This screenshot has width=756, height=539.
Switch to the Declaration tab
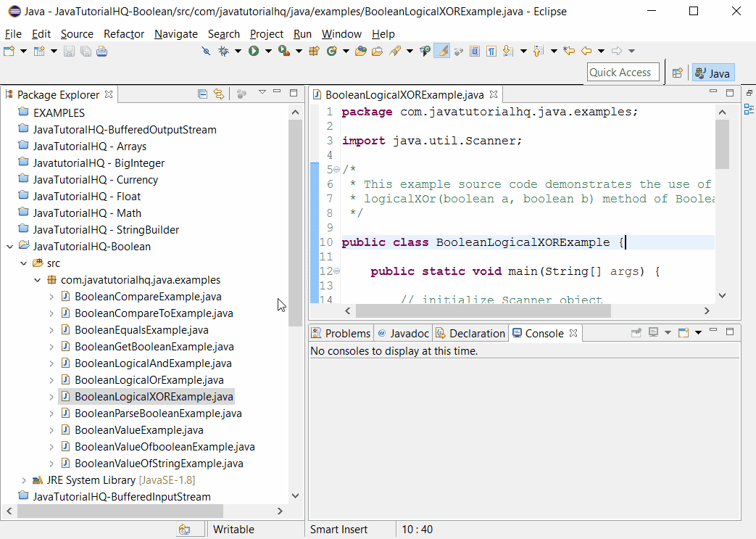[470, 334]
